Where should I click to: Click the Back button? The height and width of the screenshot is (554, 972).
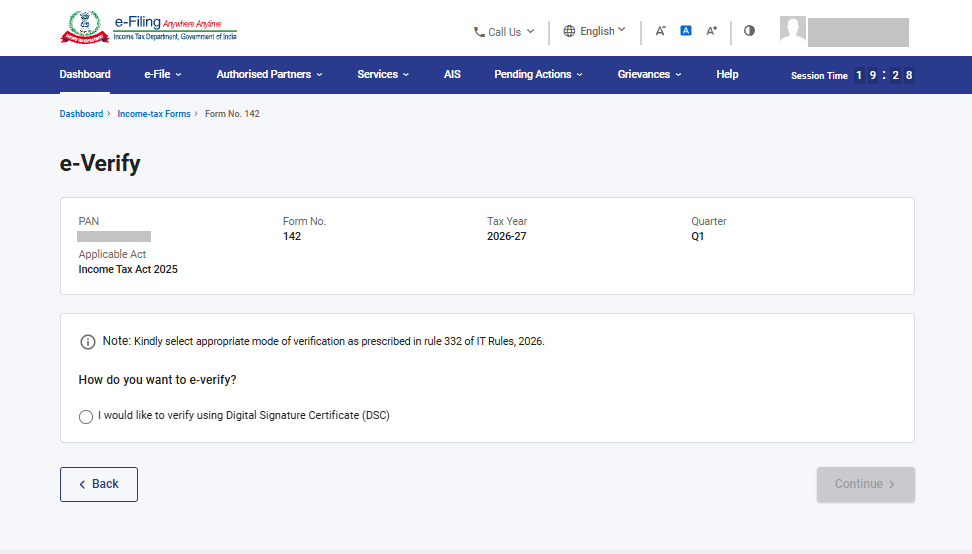99,485
